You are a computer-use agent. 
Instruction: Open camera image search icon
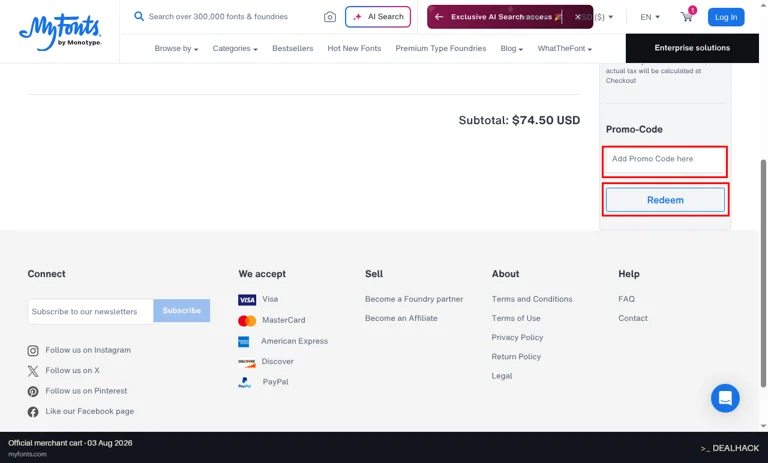coord(330,17)
